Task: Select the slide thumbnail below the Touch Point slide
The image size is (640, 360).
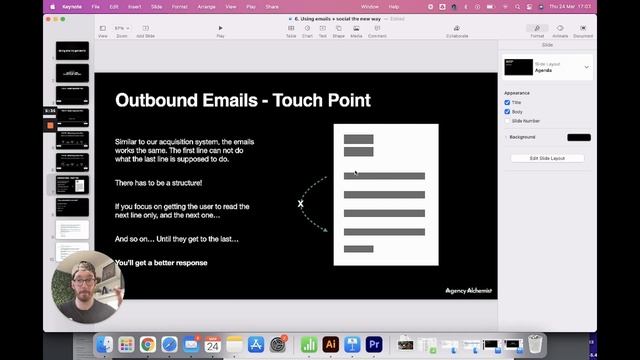Action: [x=72, y=207]
